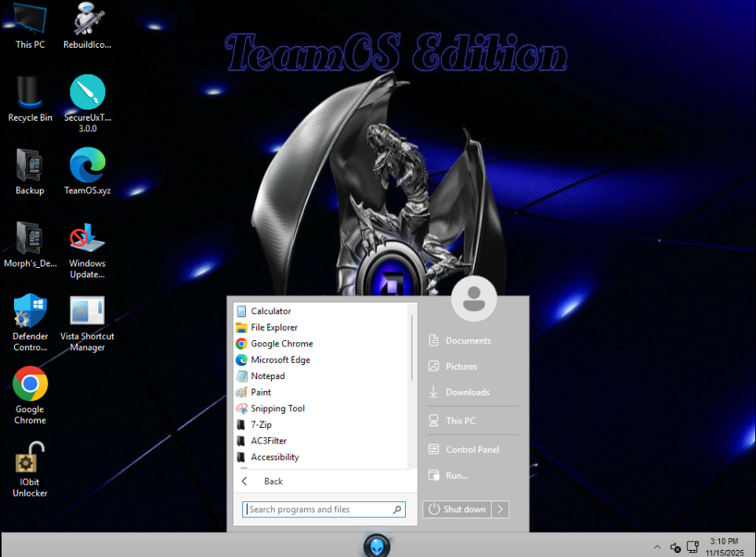Click the Alienware Start button on taskbar
Screen dimensions: 756x557
(x=377, y=544)
